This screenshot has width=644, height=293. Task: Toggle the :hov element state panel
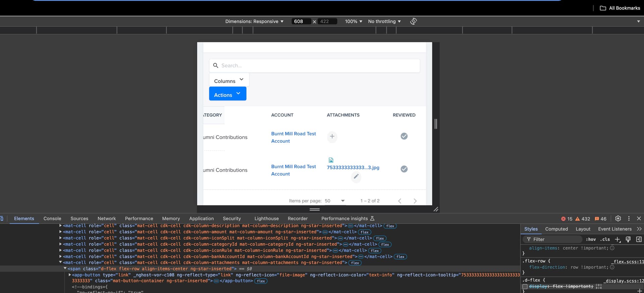point(591,239)
